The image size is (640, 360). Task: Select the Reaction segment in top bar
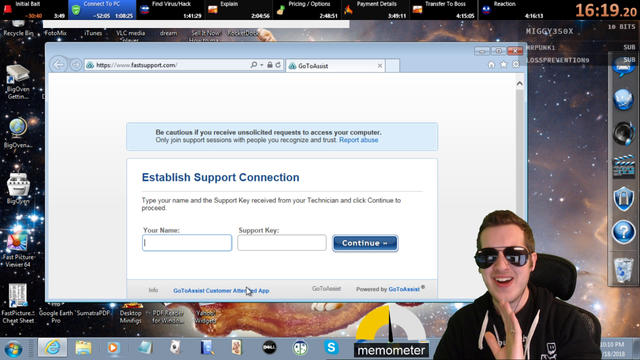(x=512, y=10)
